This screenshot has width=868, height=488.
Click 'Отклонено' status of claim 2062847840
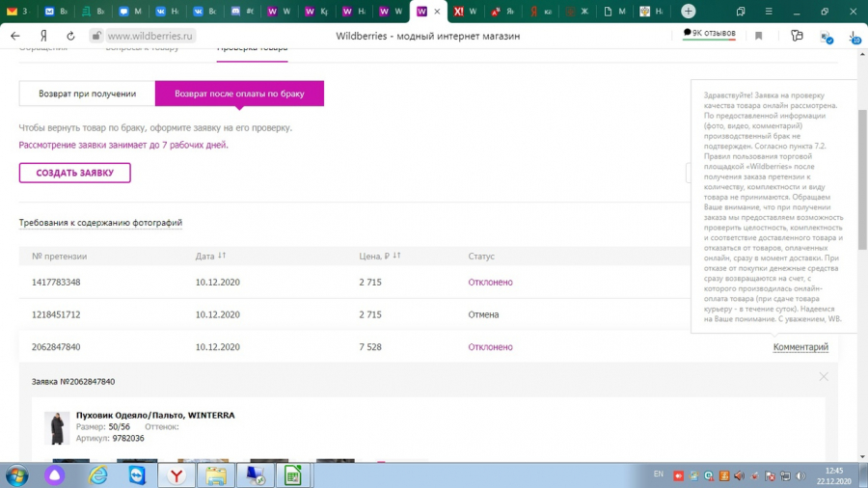click(491, 347)
